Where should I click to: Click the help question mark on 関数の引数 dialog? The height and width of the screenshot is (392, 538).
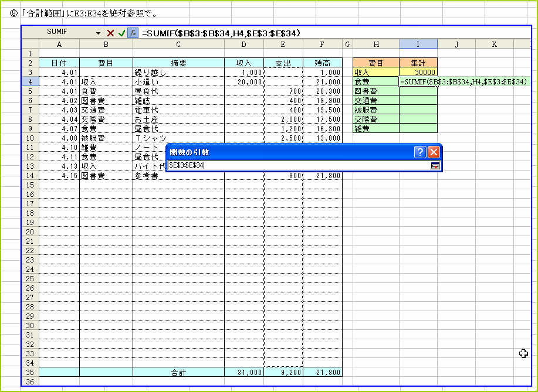pos(420,152)
